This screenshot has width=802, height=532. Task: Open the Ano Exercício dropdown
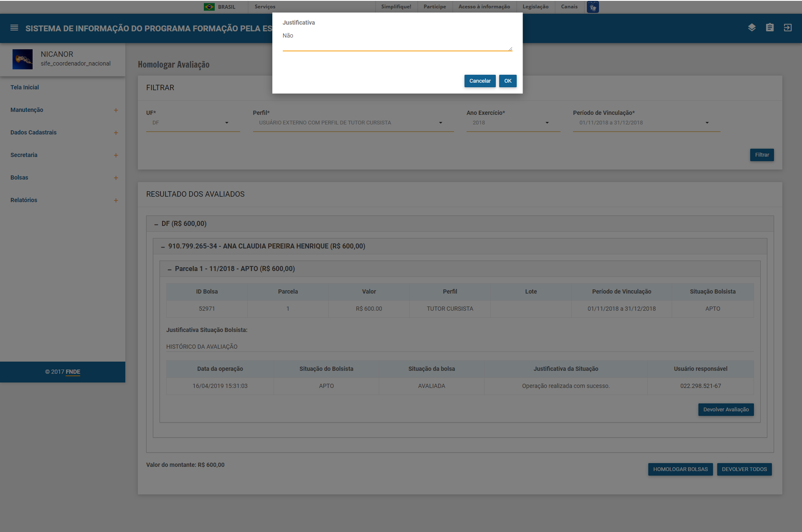513,123
